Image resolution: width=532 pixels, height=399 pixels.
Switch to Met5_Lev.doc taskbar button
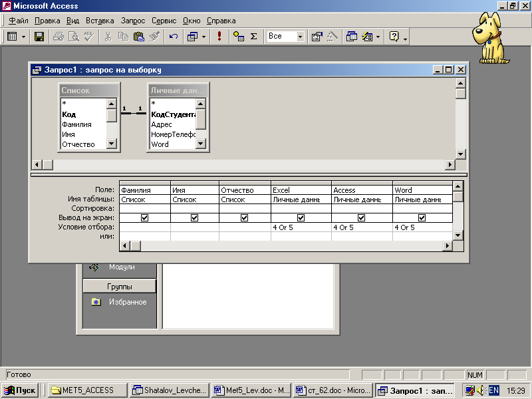click(251, 390)
